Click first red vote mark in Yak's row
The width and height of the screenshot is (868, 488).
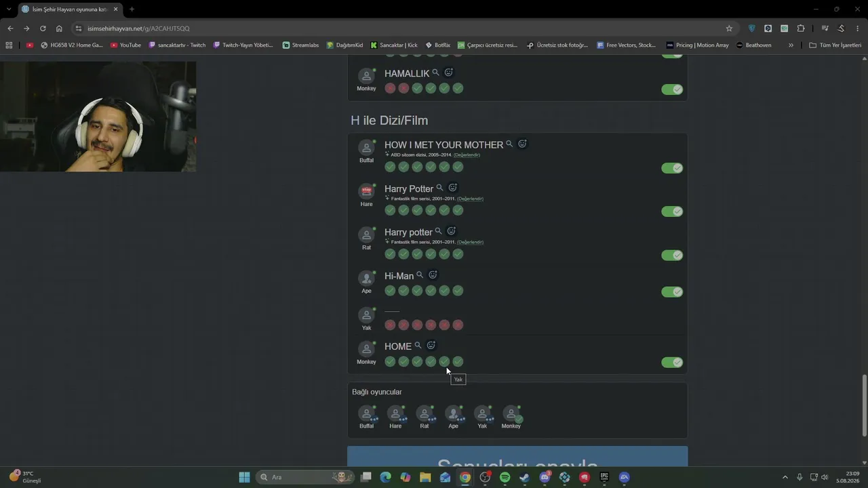(390, 325)
